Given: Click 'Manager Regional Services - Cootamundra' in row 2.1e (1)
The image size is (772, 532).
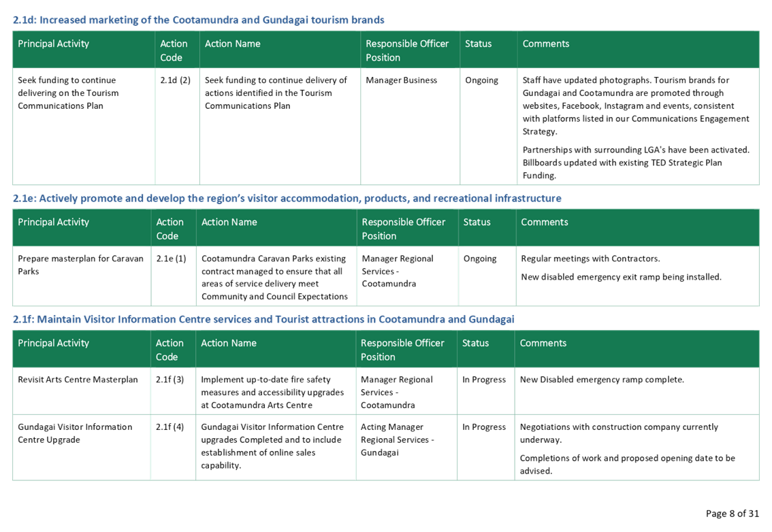Looking at the screenshot, I should (398, 271).
